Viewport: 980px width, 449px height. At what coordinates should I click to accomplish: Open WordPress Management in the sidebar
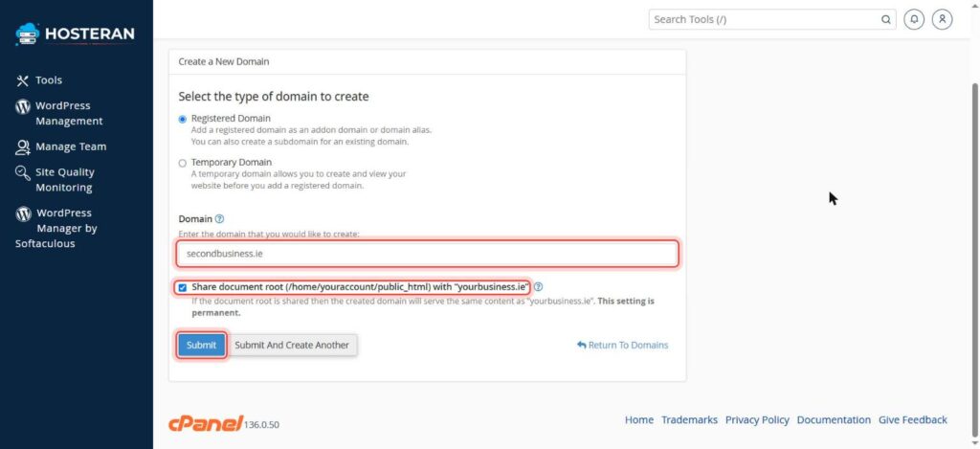point(58,113)
